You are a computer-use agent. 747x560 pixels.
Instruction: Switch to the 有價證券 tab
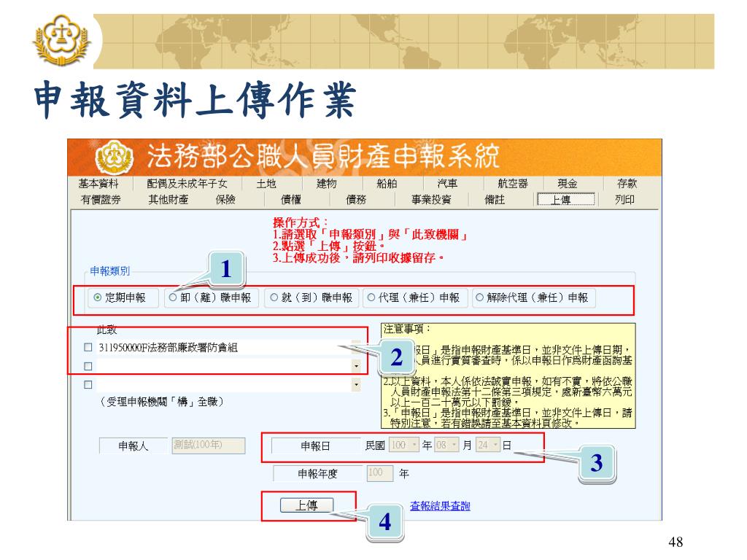(101, 200)
